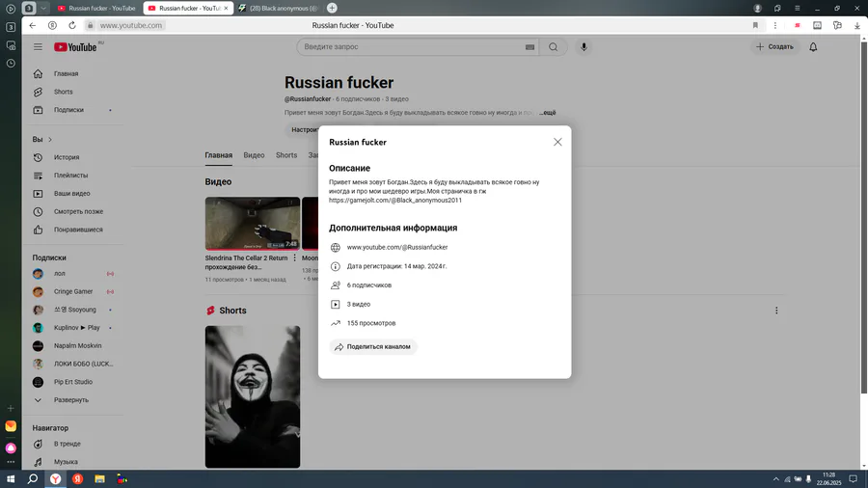
Task: Open the on-screen keyboard icon in search
Action: (x=529, y=47)
